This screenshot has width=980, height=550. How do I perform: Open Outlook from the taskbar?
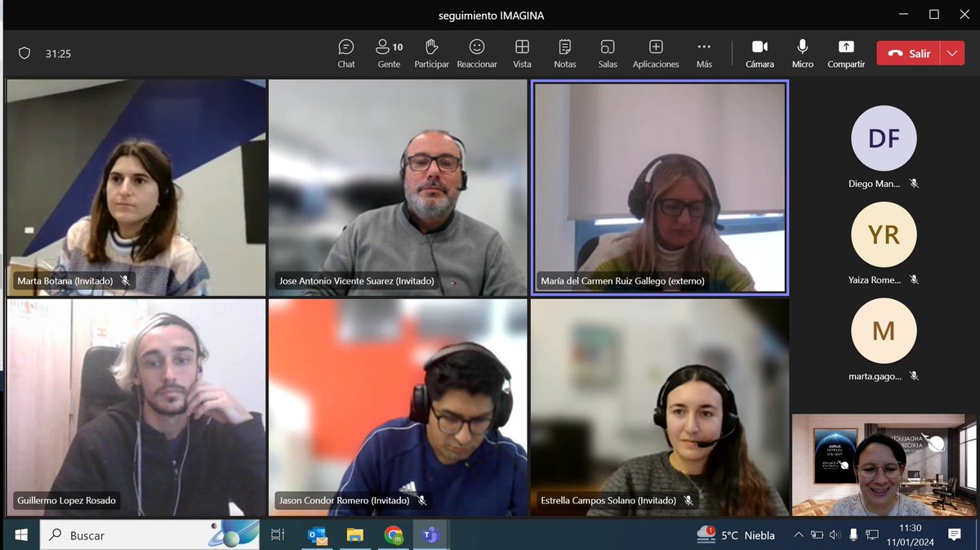click(x=317, y=535)
